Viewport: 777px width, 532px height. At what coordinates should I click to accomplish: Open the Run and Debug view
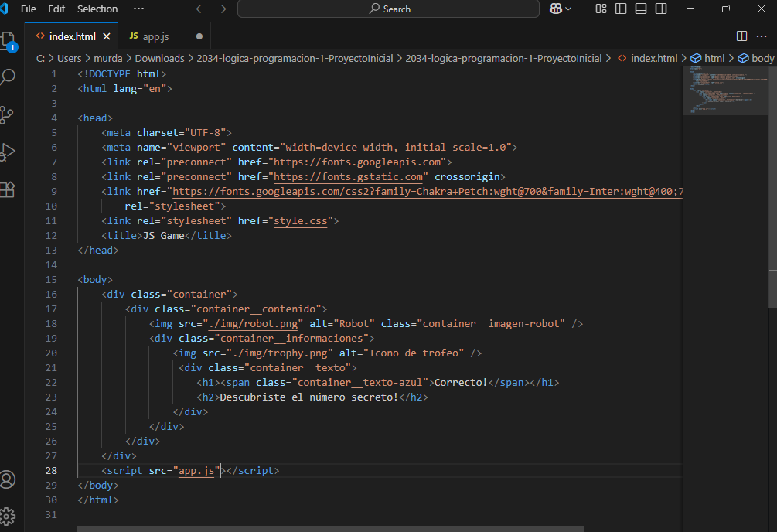(x=8, y=152)
